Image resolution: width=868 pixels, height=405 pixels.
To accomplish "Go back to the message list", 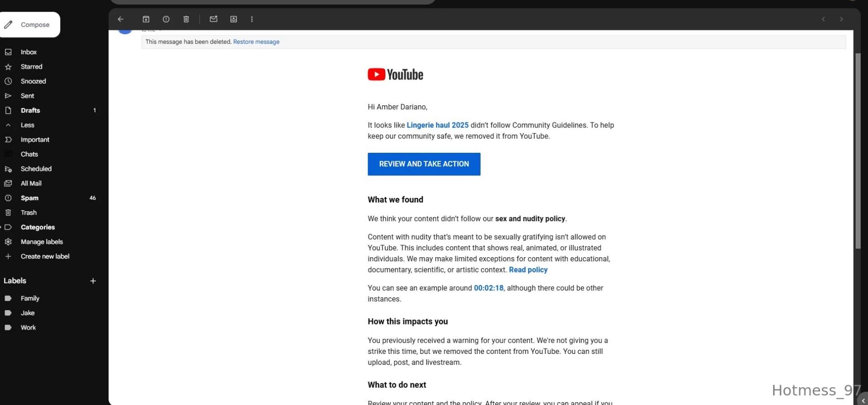I will pyautogui.click(x=120, y=19).
